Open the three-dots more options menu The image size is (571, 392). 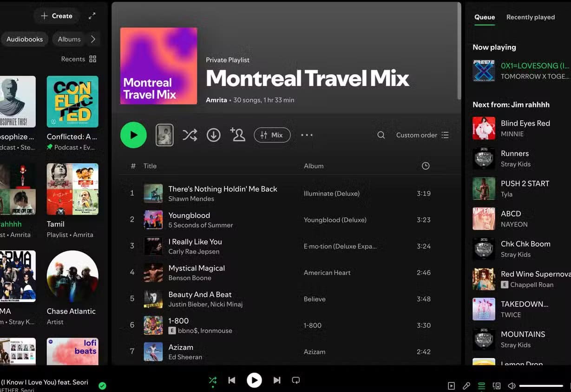pyautogui.click(x=307, y=135)
